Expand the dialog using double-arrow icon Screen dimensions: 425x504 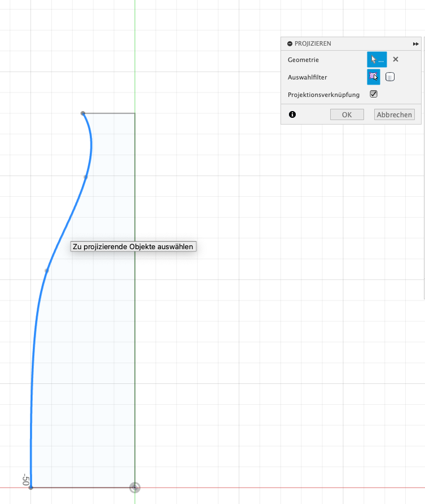pos(416,43)
